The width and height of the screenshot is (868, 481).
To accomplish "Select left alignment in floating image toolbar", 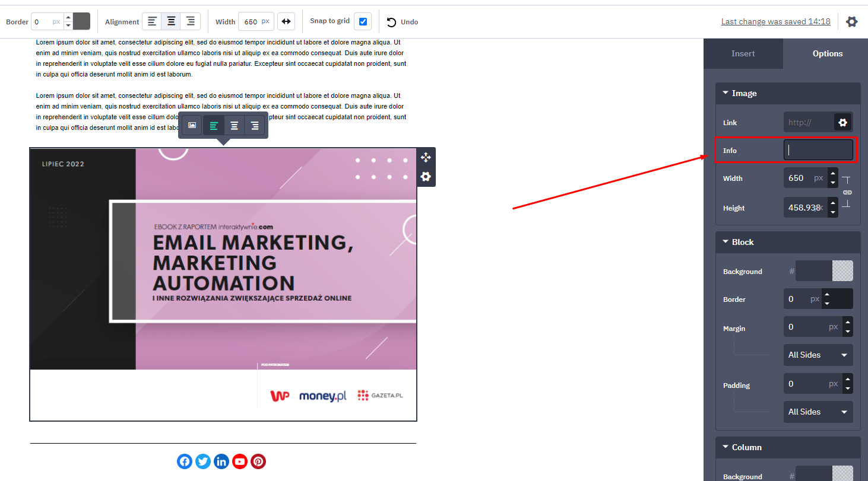I will (214, 126).
